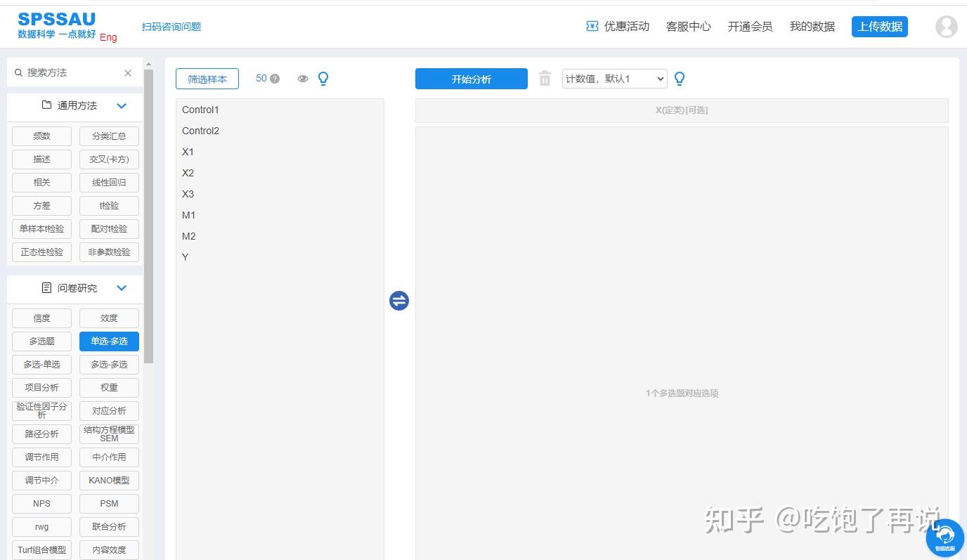Select variable Y in the variable list
Screen dimensions: 967x560
[185, 257]
